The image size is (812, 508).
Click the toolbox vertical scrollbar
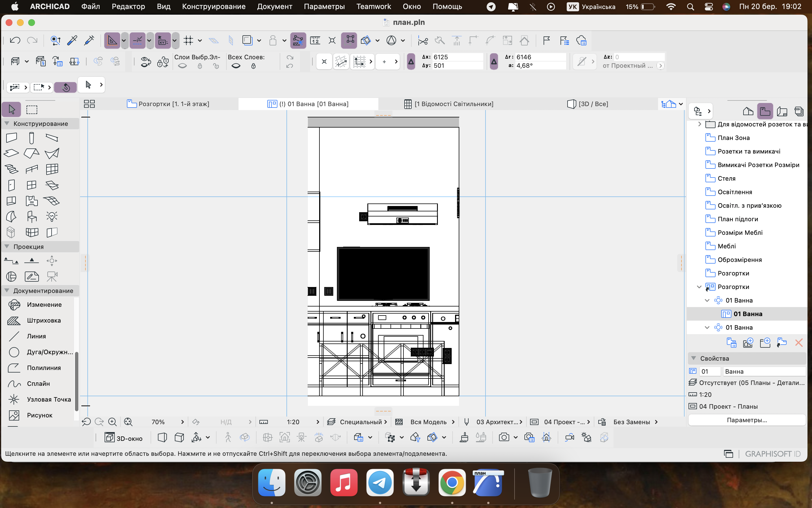tap(76, 381)
